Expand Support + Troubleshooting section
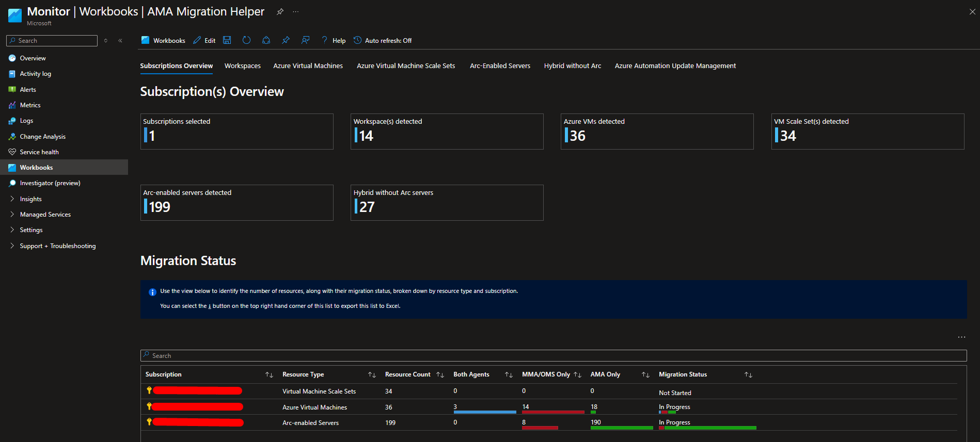Image resolution: width=980 pixels, height=442 pixels. [x=57, y=246]
